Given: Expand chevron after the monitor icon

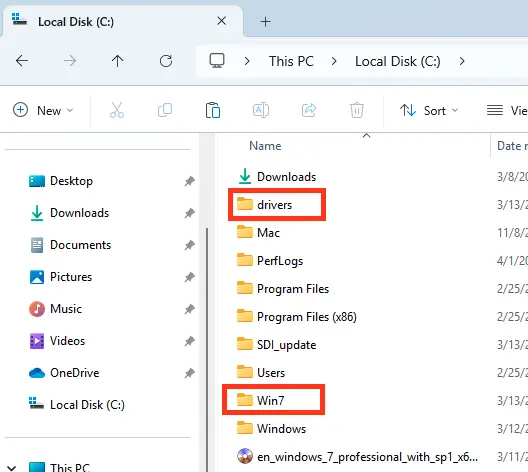Looking at the screenshot, I should pyautogui.click(x=247, y=61).
